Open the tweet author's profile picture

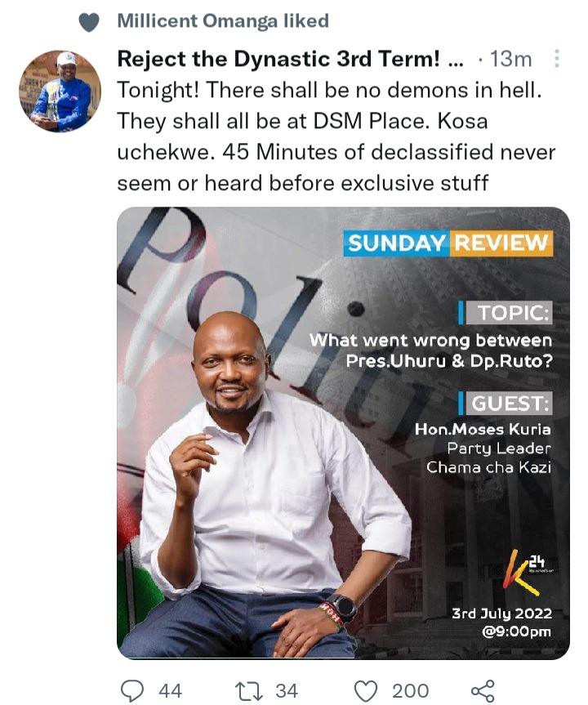tap(60, 91)
